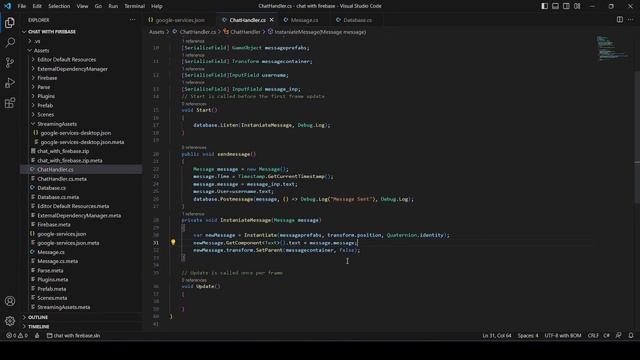Open notifications bell in status bar
The width and height of the screenshot is (640, 360).
631,336
